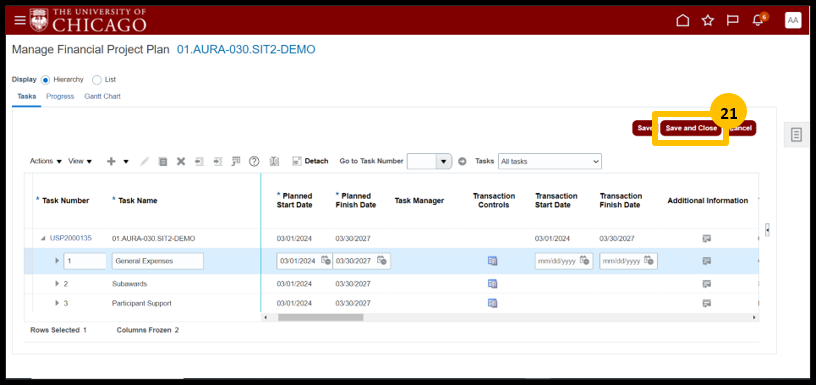Switch to the Progress tab
This screenshot has height=385, width=816.
pos(60,96)
